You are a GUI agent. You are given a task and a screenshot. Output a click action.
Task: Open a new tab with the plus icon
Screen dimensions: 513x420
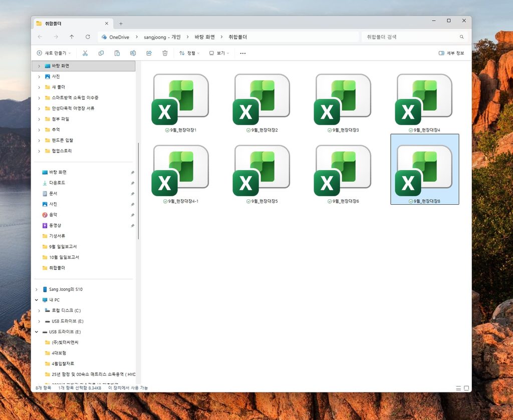tap(121, 24)
